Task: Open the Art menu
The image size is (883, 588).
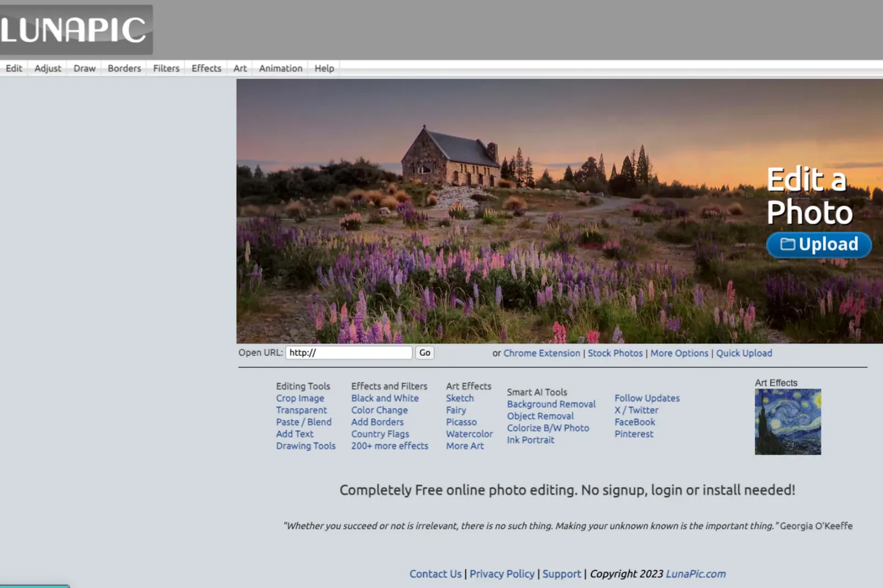Action: (x=240, y=68)
